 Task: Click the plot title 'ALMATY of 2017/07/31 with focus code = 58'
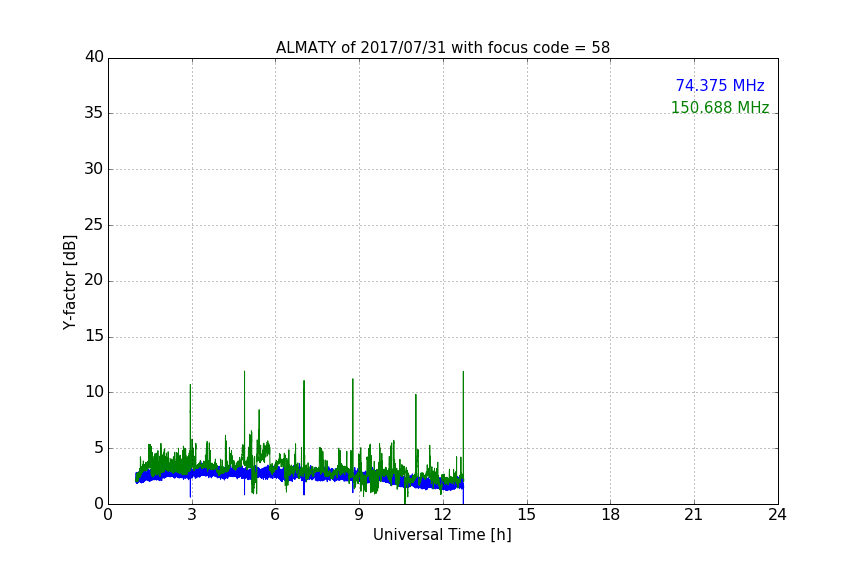[x=442, y=48]
